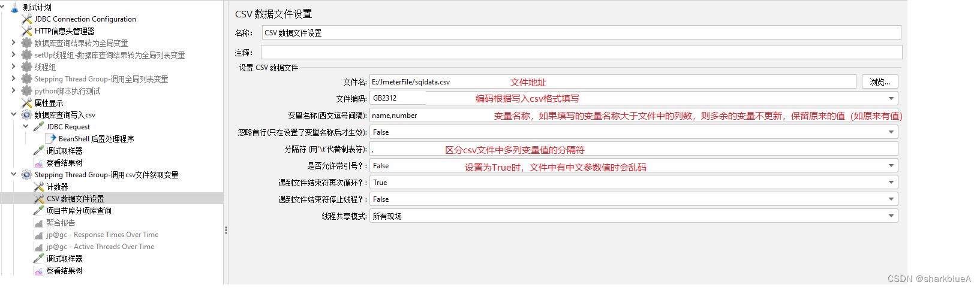Open the 遇到文件结束符再次循环 dropdown

tap(891, 183)
